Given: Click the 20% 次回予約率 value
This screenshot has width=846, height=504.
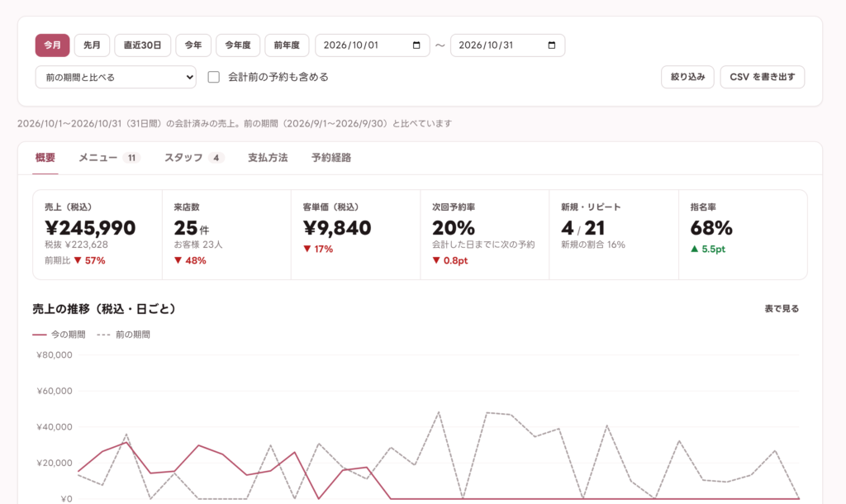Looking at the screenshot, I should [454, 228].
